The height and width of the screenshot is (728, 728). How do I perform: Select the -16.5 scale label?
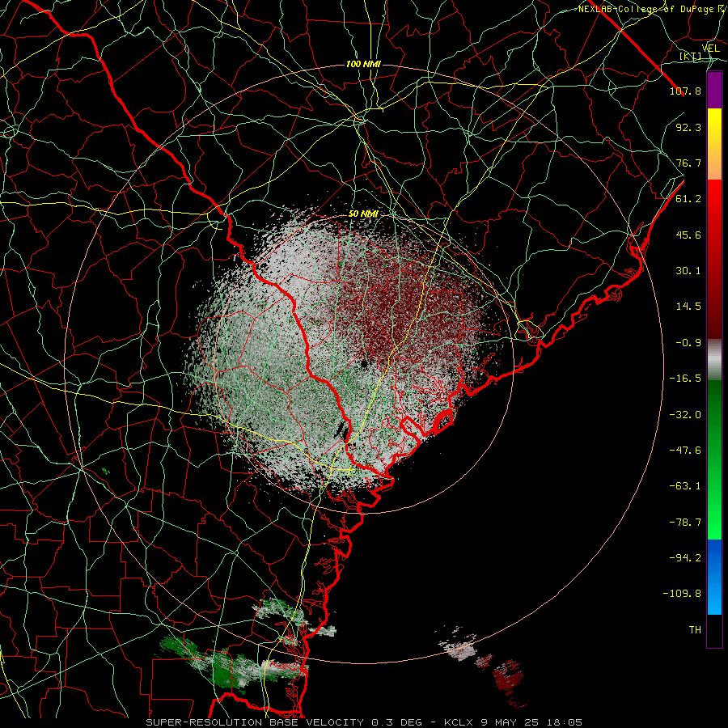coord(685,379)
